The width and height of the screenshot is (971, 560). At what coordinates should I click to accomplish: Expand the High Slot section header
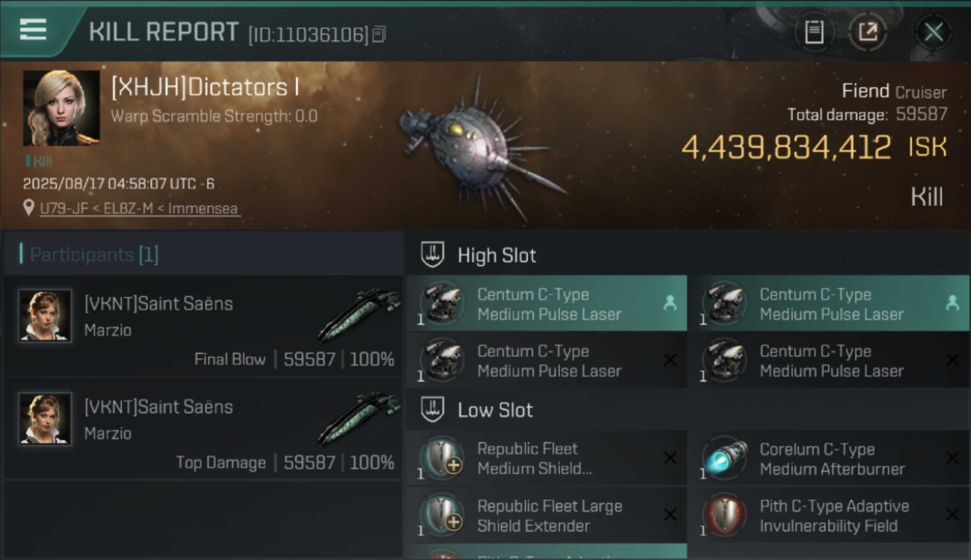(687, 255)
